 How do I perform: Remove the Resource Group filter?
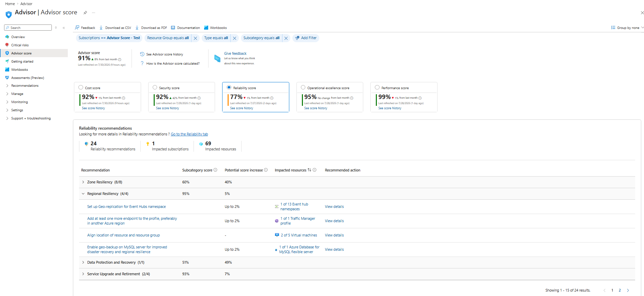pyautogui.click(x=195, y=38)
